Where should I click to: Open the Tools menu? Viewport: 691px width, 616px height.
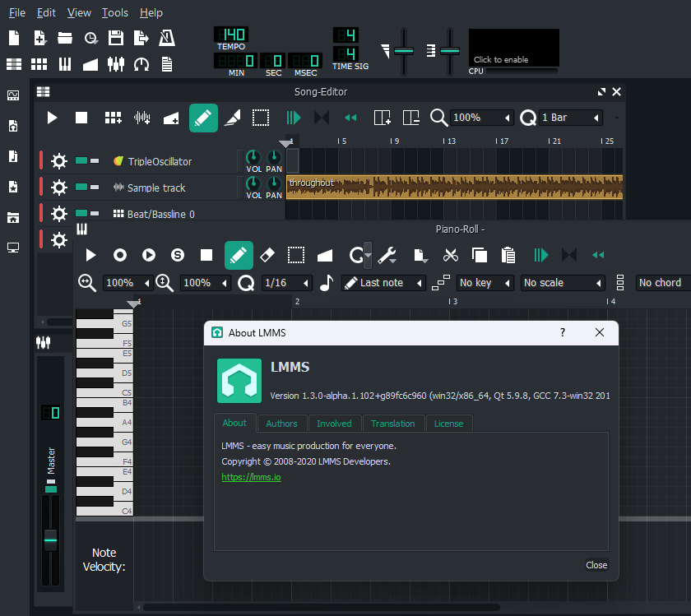point(115,13)
